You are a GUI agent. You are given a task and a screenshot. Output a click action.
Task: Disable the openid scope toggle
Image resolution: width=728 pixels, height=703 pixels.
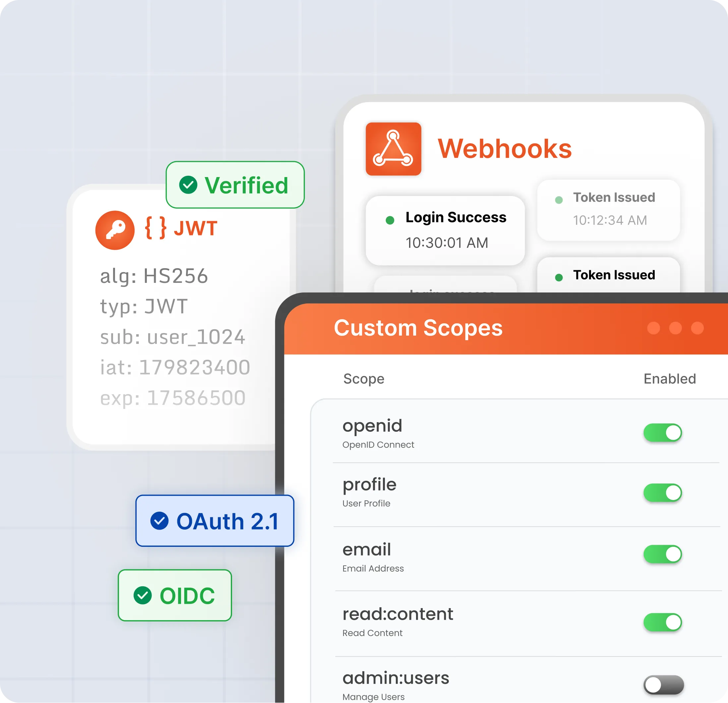pyautogui.click(x=663, y=432)
